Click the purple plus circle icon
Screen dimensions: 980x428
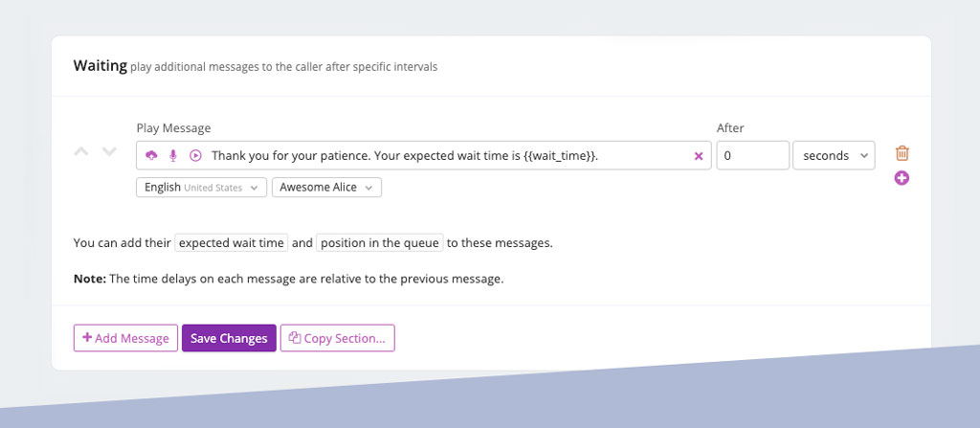(902, 178)
